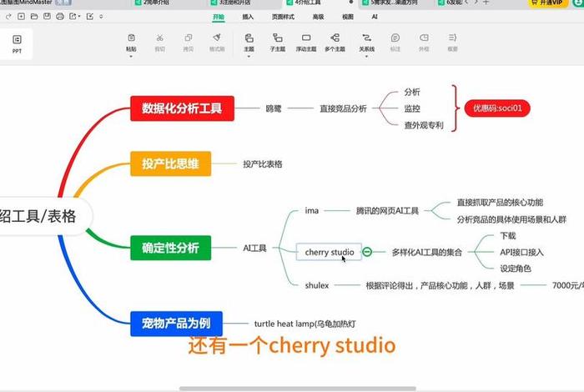
Task: Select the 设定角色 node
Action: click(515, 269)
